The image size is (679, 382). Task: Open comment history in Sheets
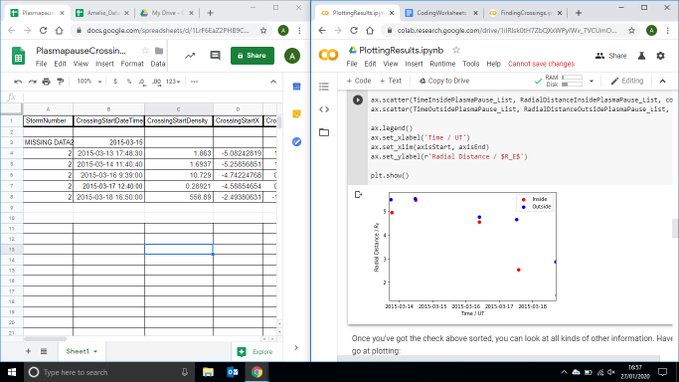tap(215, 55)
